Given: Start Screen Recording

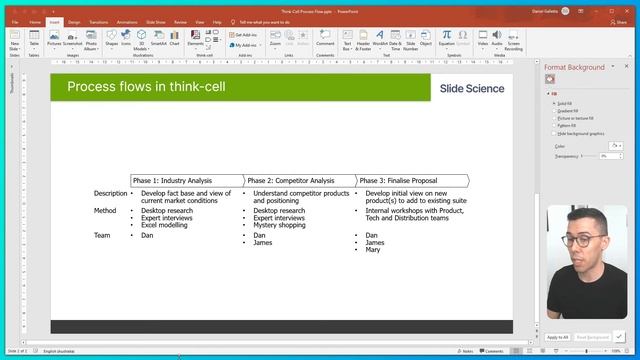Looking at the screenshot, I should click(x=513, y=40).
